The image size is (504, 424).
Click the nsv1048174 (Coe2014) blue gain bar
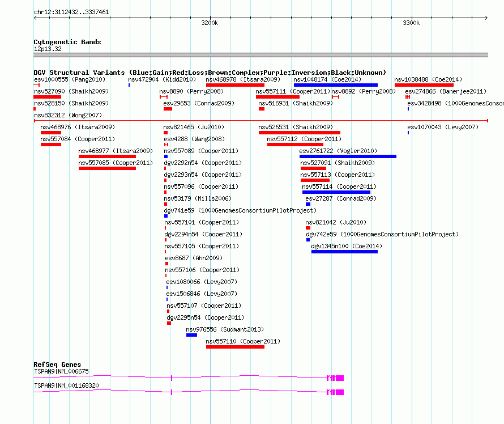click(336, 85)
